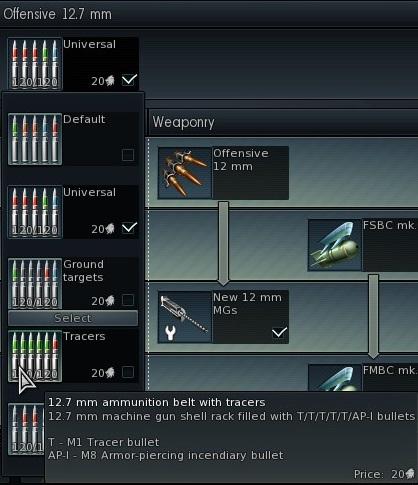Click the Universal belt icon in the list
Viewport: 418px width, 485px height.
35,212
